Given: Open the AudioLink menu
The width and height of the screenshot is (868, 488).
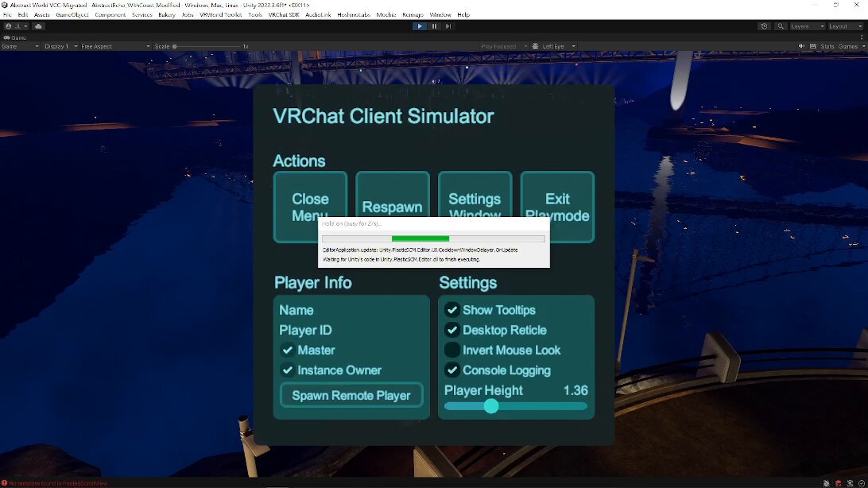Looking at the screenshot, I should click(x=318, y=15).
